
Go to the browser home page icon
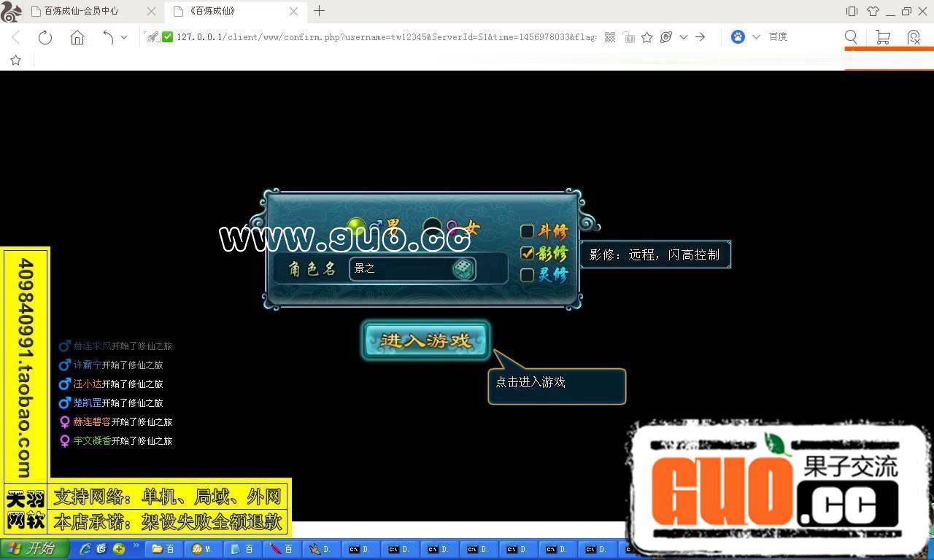click(77, 38)
